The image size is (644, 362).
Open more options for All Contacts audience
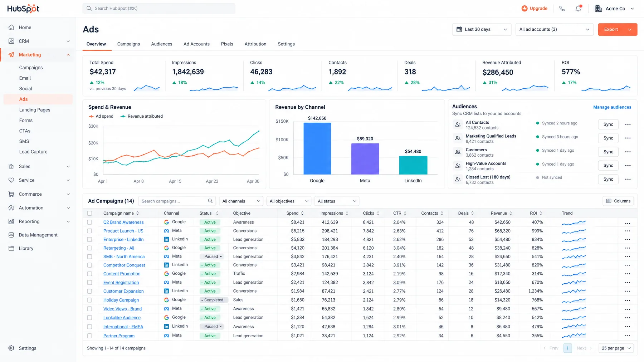click(628, 124)
